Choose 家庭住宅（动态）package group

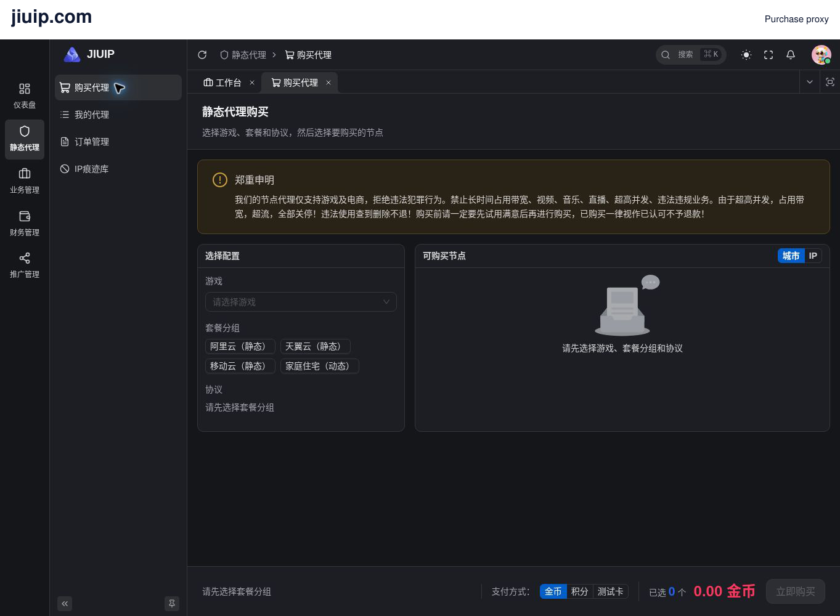coord(320,366)
